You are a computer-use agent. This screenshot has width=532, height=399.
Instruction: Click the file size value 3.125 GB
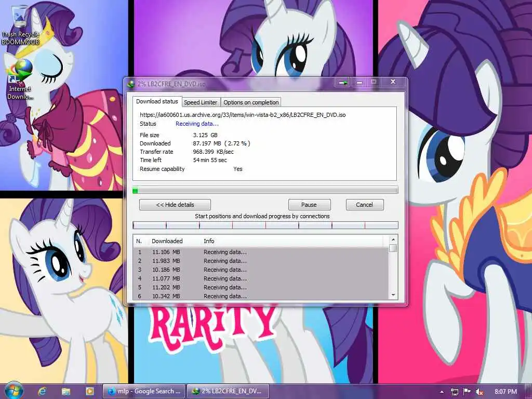coord(205,135)
